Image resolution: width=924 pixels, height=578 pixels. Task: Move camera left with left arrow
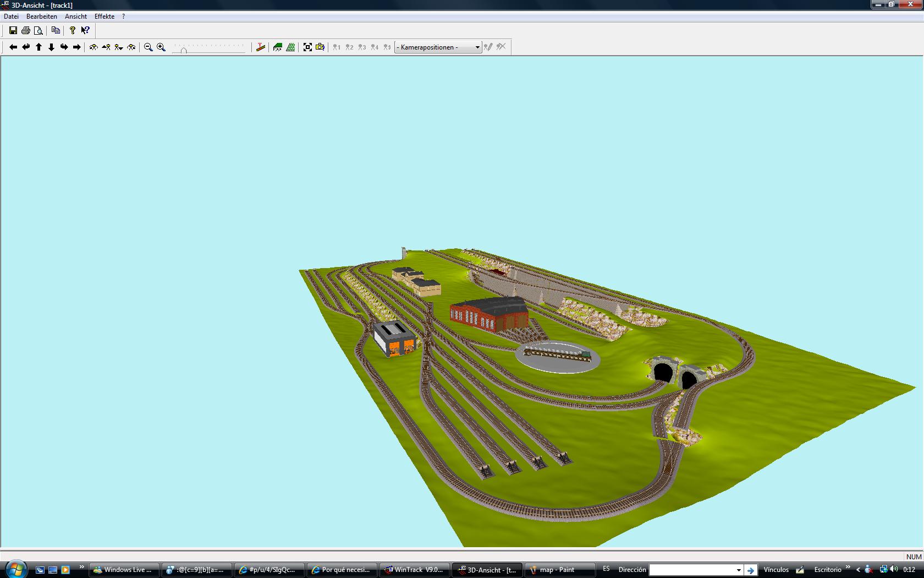point(13,47)
